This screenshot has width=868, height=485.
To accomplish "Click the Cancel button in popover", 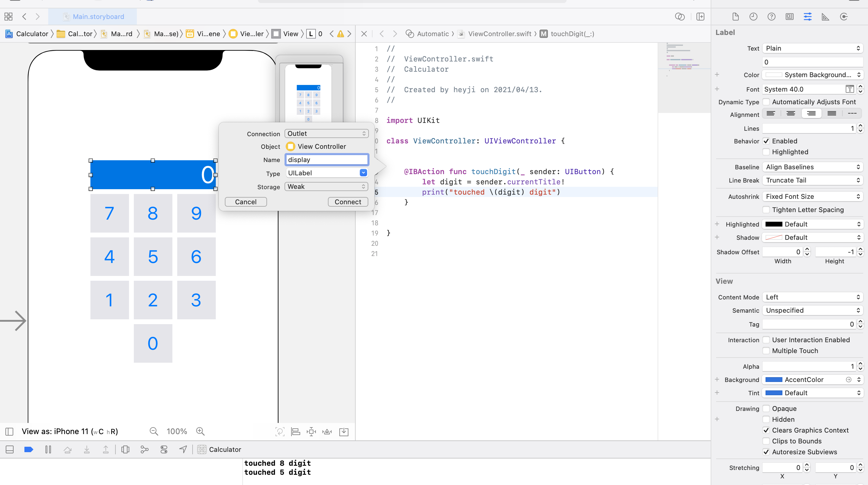I will click(246, 202).
